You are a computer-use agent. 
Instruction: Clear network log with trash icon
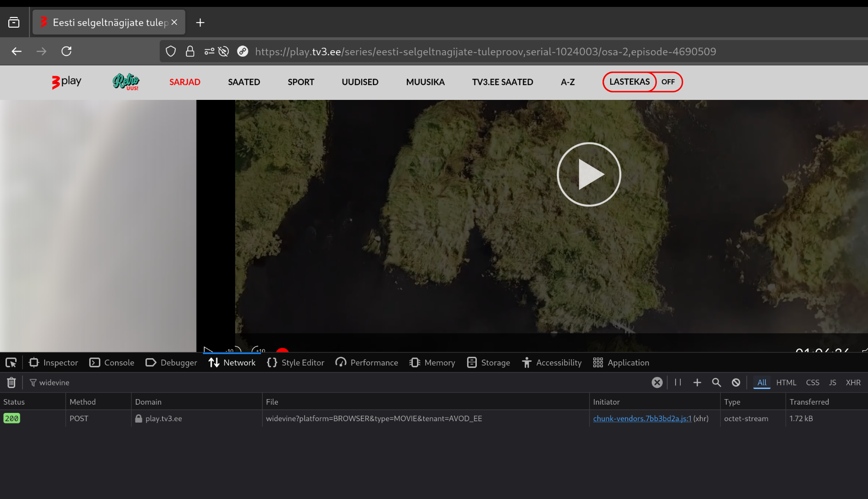tap(12, 383)
